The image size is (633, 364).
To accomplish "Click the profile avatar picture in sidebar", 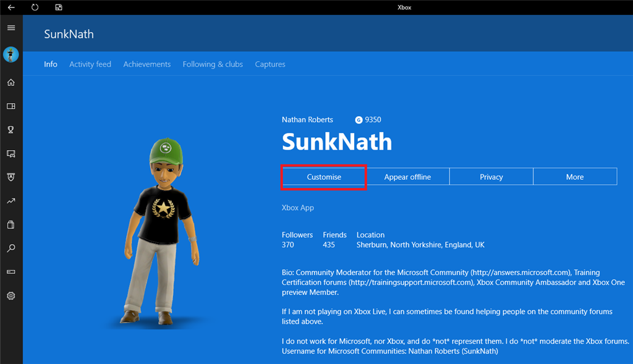I will 11,54.
